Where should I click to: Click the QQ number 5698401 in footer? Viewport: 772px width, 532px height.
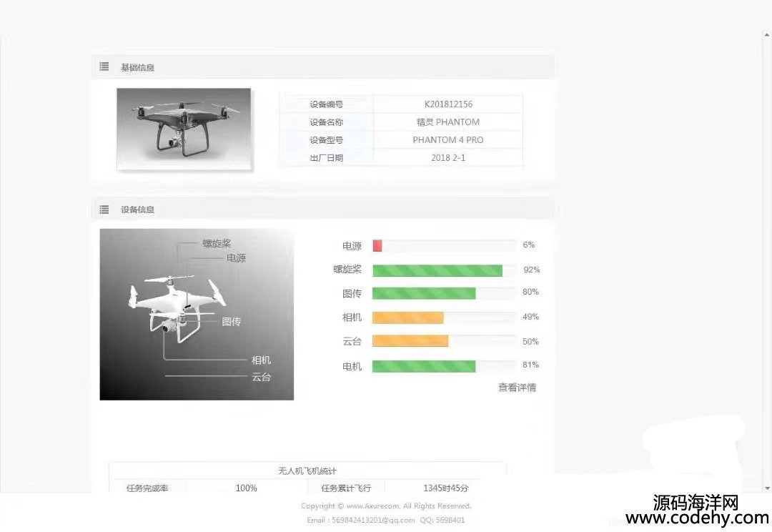(450, 520)
